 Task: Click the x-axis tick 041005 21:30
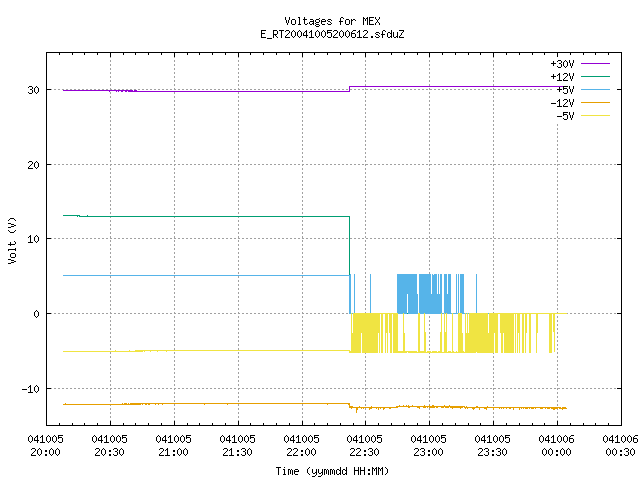click(x=238, y=446)
